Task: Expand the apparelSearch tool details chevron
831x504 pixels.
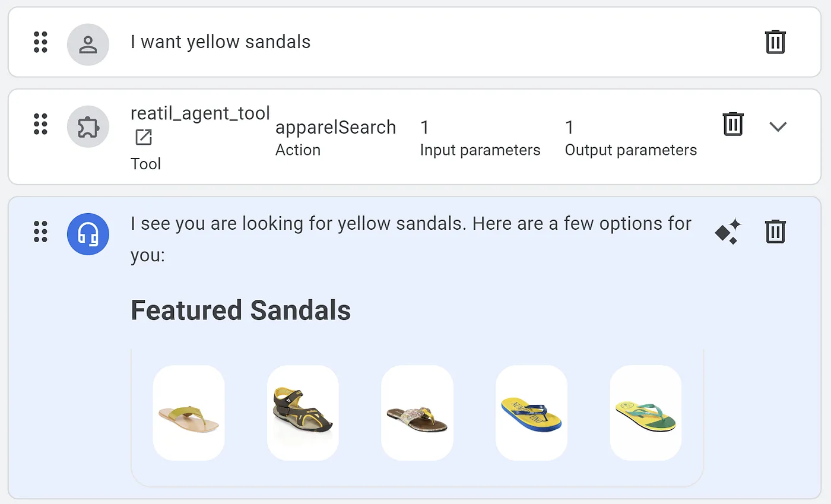Action: tap(778, 126)
